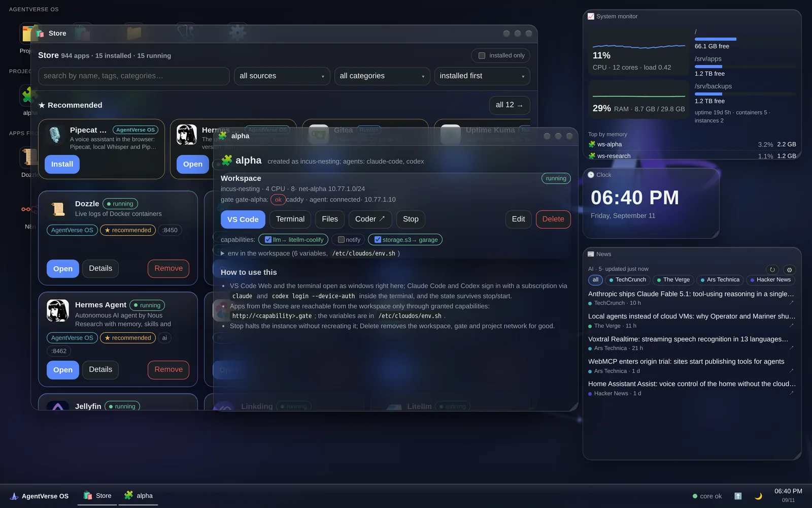Viewport: 812px width, 508px height.
Task: Click ws-research entry icon in system monitor
Action: pos(592,156)
